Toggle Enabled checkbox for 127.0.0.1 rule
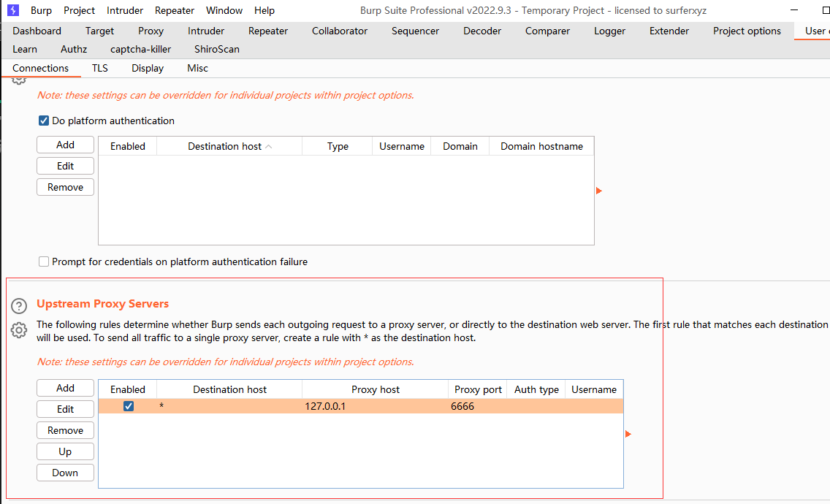830x504 pixels. pos(128,406)
